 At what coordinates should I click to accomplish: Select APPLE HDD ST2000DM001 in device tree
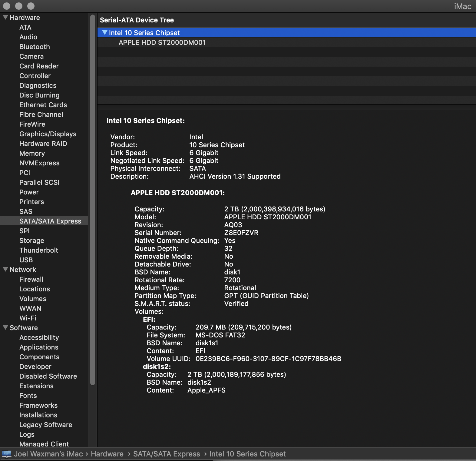click(x=162, y=42)
